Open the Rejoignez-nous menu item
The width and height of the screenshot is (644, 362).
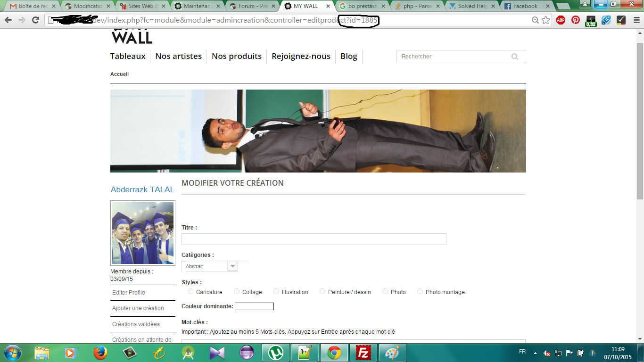[301, 56]
